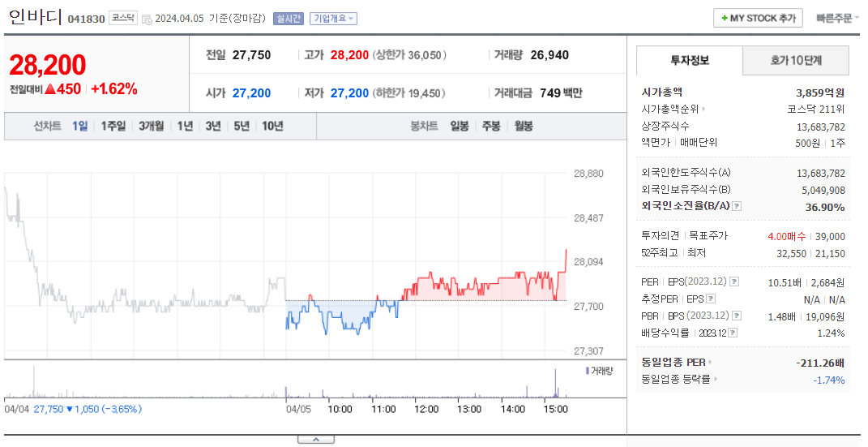
Task: Click the 15:00 time label on chart
Action: [556, 410]
